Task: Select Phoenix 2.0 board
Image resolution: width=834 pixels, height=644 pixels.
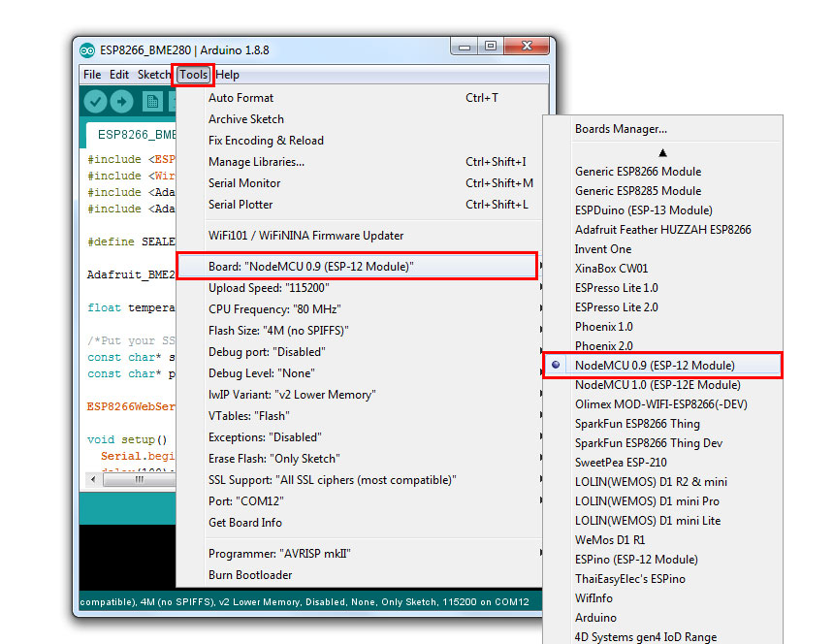Action: coord(662,345)
